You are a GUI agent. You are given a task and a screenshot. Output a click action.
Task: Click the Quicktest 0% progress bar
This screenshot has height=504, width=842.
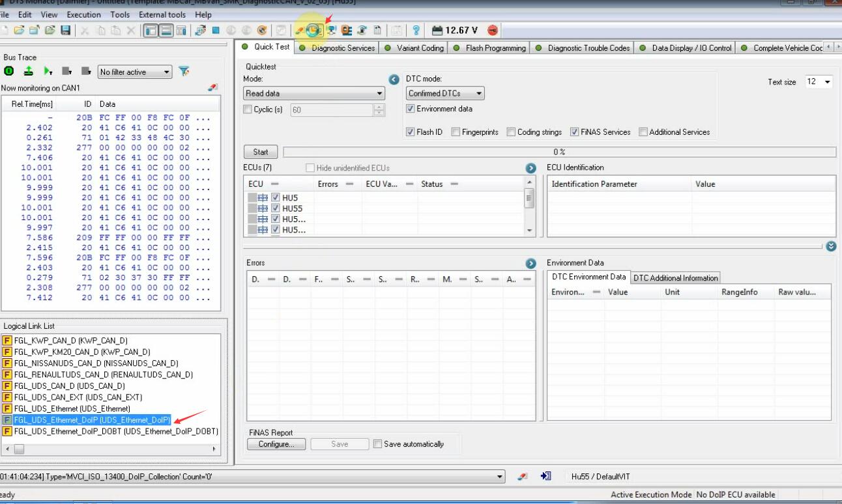(559, 152)
